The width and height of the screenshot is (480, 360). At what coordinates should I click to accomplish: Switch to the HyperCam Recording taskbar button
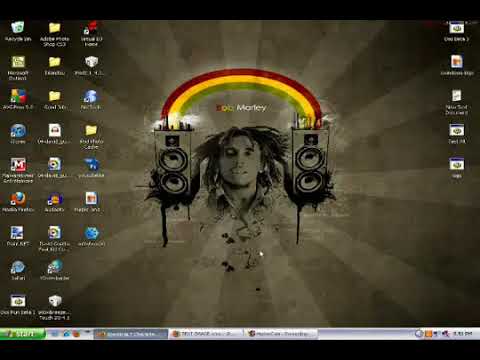click(x=281, y=334)
